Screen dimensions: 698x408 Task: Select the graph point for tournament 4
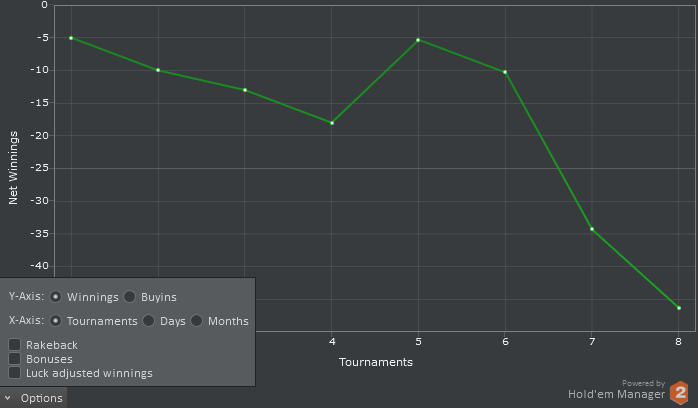pyautogui.click(x=332, y=123)
